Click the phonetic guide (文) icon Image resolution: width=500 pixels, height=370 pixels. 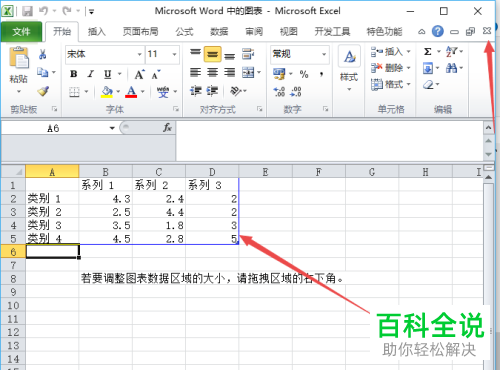(x=163, y=92)
